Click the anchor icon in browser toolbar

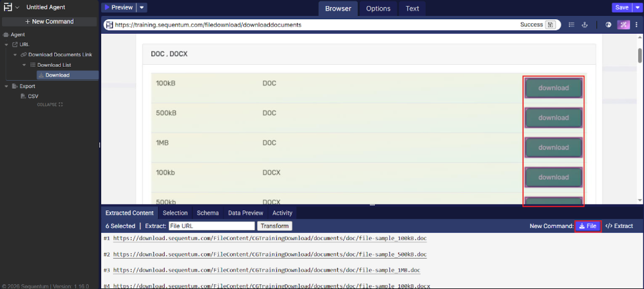584,24
